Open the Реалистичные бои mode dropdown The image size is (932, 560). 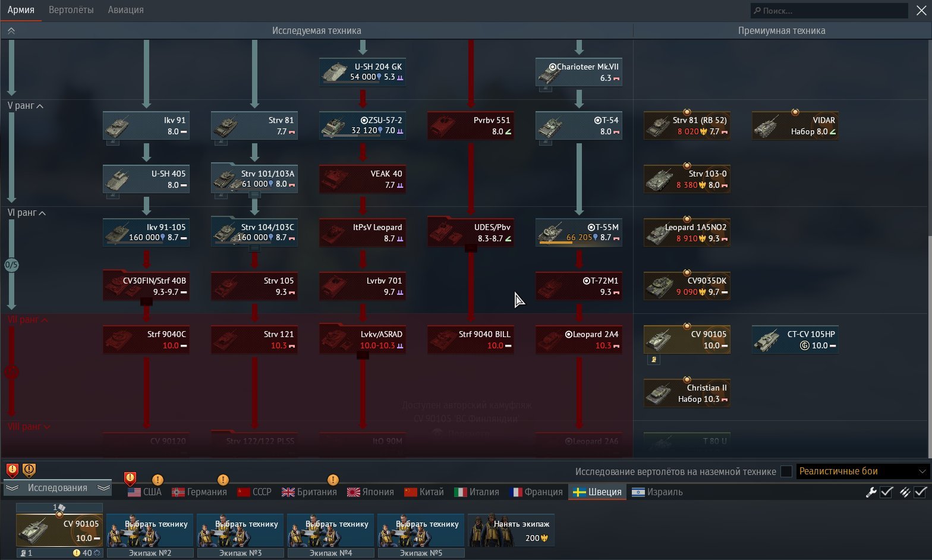[x=862, y=471]
